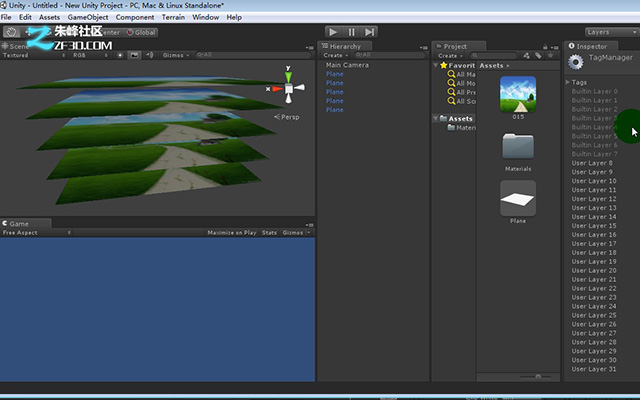Open the File menu
Screen dimensions: 640x400
point(6,17)
